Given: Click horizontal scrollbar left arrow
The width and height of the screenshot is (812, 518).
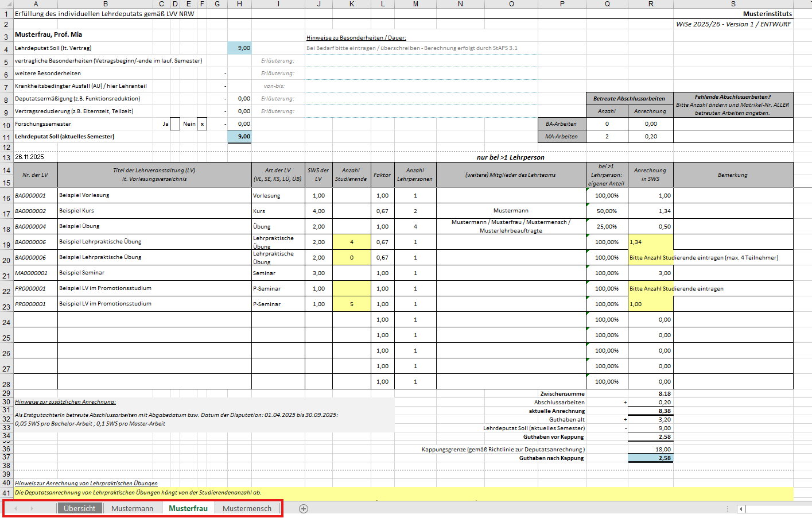Looking at the screenshot, I should click(x=741, y=509).
